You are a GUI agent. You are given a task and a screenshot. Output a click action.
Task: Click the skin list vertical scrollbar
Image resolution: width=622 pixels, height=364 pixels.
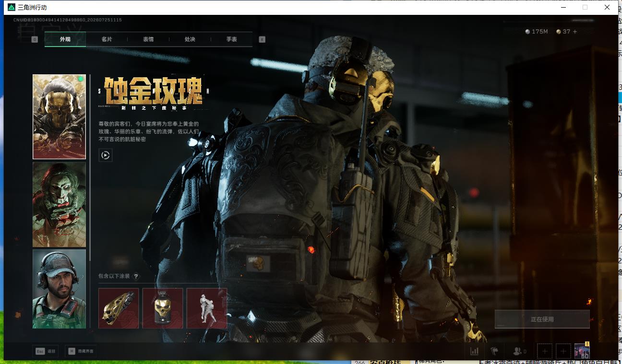click(x=90, y=167)
